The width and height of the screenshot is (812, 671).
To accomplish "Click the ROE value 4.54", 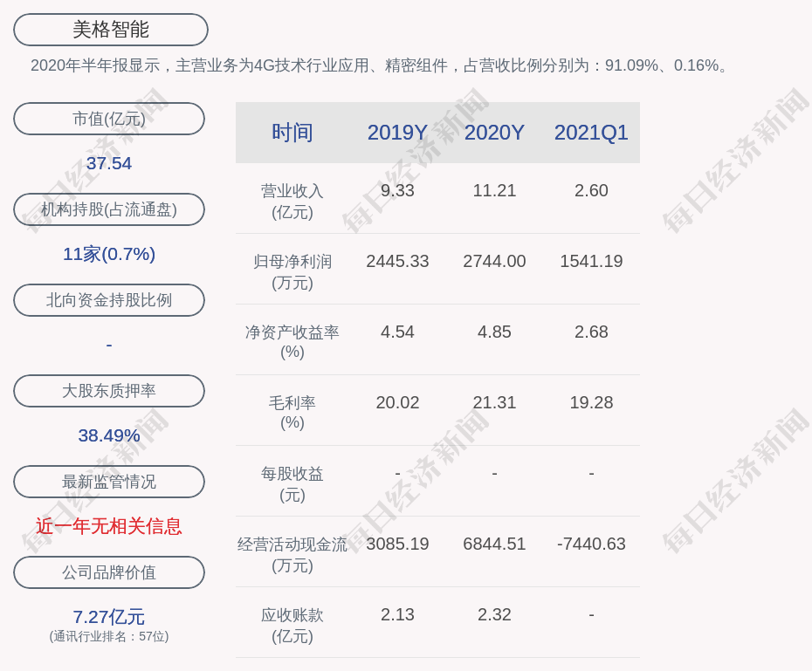I will 398,332.
